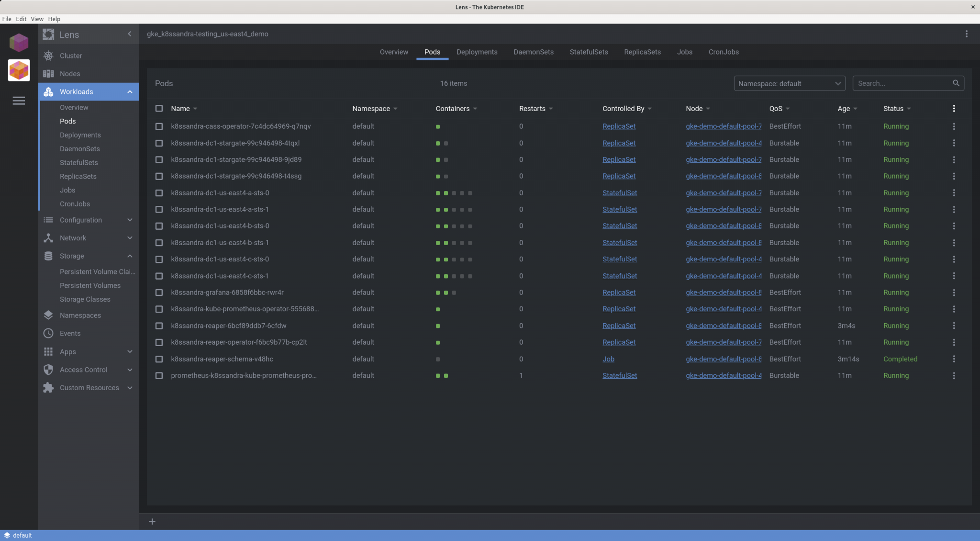Open actions menu for k8ssandra-reaper-schema-v48hc pod
The image size is (980, 541).
coord(954,359)
